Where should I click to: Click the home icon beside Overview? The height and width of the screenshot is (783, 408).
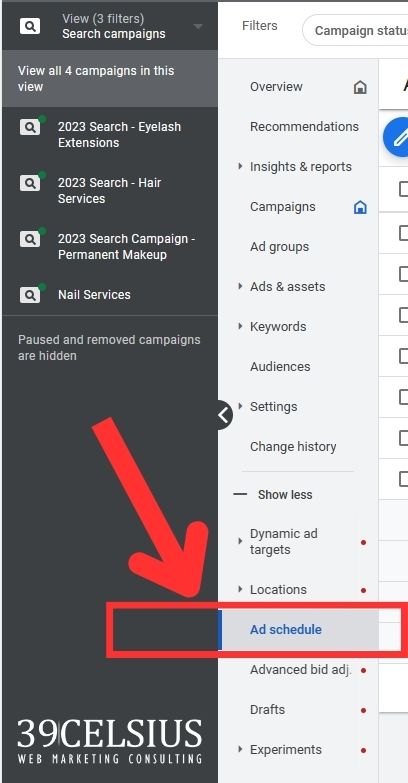(x=360, y=87)
